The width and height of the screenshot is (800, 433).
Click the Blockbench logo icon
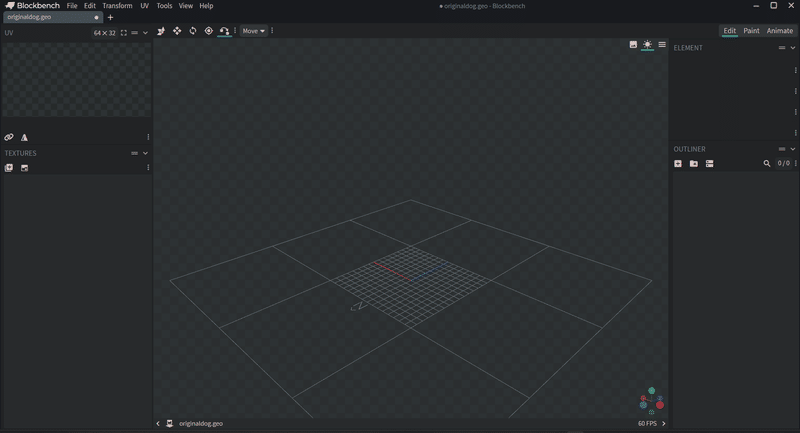[10, 6]
